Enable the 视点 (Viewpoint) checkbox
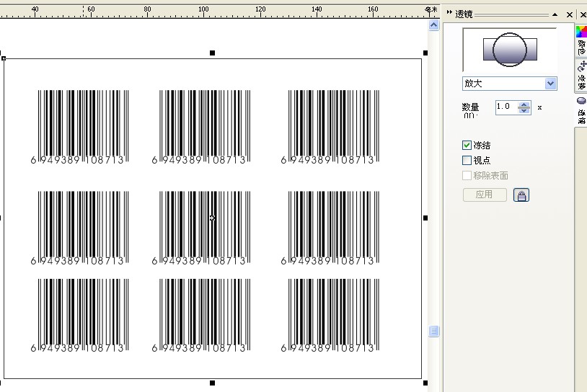Image resolution: width=587 pixels, height=392 pixels. point(467,161)
